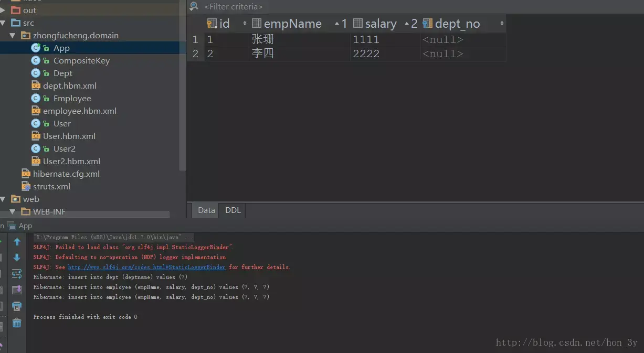This screenshot has width=644, height=353.
Task: Click the Down the Stack Trace arrow
Action: click(17, 258)
